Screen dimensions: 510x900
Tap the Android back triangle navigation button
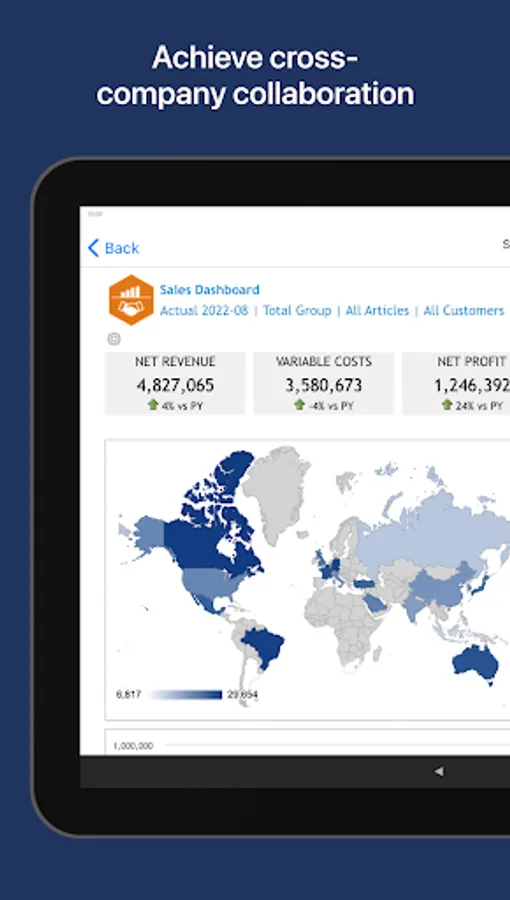tap(439, 771)
